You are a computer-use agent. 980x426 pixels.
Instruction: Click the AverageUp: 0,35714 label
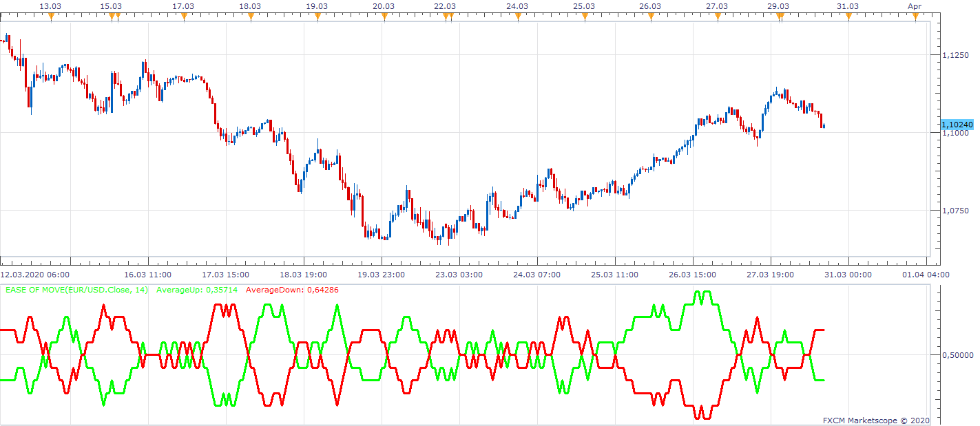(x=197, y=290)
